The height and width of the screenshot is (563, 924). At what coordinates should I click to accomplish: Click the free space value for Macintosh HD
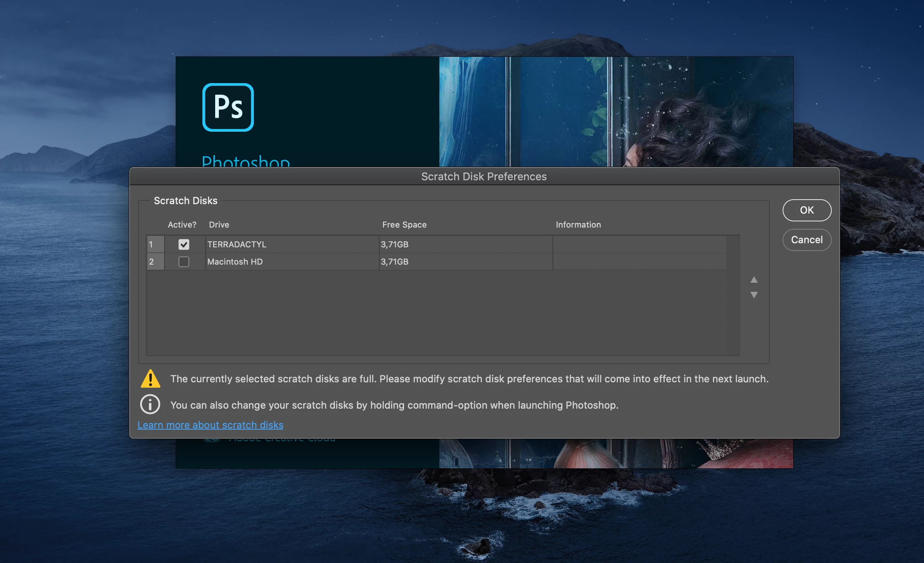pos(395,262)
